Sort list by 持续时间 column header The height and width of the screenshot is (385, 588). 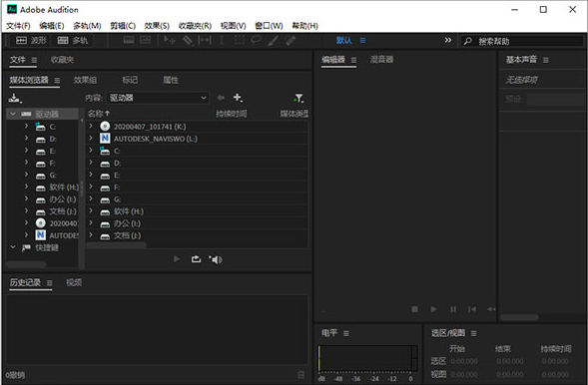(x=231, y=114)
